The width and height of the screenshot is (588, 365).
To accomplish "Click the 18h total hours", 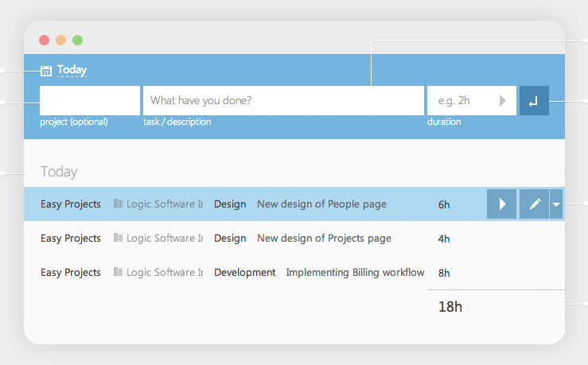I will click(x=450, y=306).
